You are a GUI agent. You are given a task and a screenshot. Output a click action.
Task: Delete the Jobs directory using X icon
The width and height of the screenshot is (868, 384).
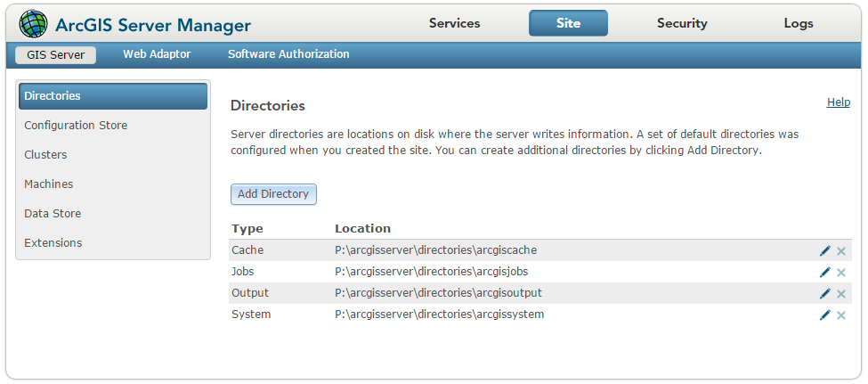pos(841,273)
